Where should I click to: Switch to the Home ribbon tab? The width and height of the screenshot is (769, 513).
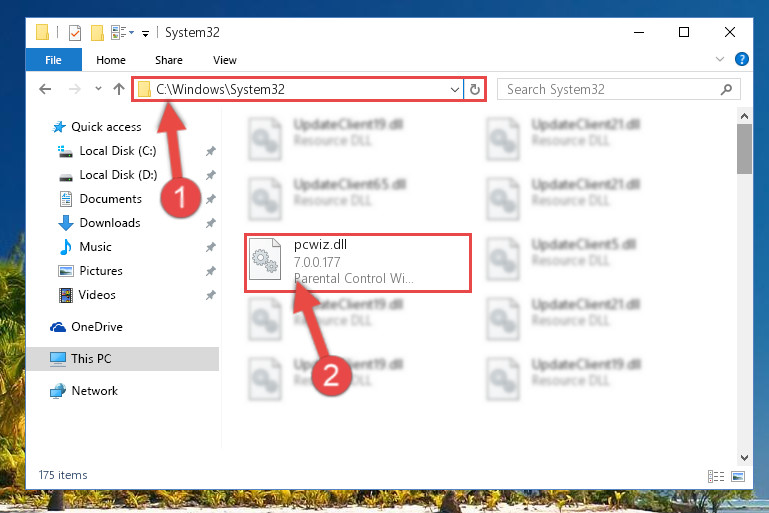click(x=111, y=60)
